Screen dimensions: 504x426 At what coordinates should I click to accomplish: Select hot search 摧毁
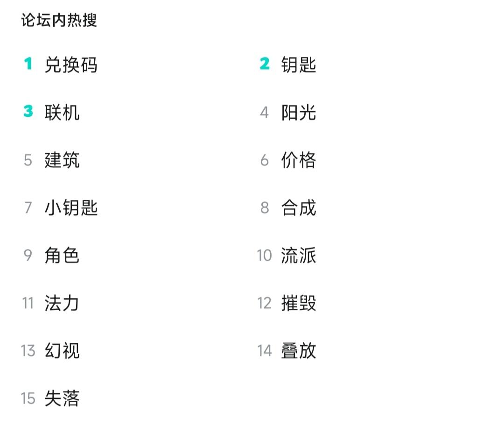coord(299,303)
